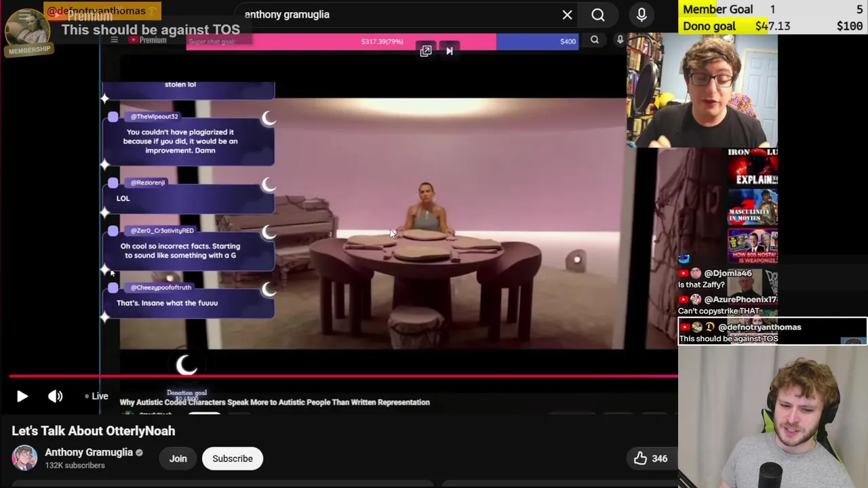This screenshot has height=488, width=868.
Task: Click the inner YouTube Premium logo
Action: click(148, 40)
